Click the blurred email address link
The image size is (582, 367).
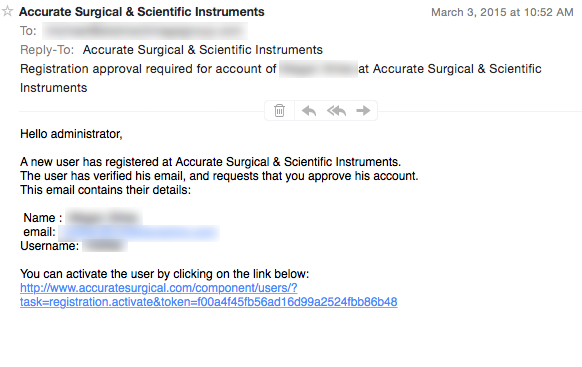tap(139, 233)
